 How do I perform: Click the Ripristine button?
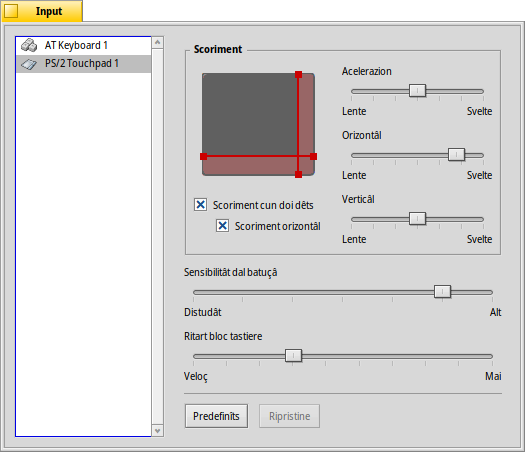click(x=289, y=416)
